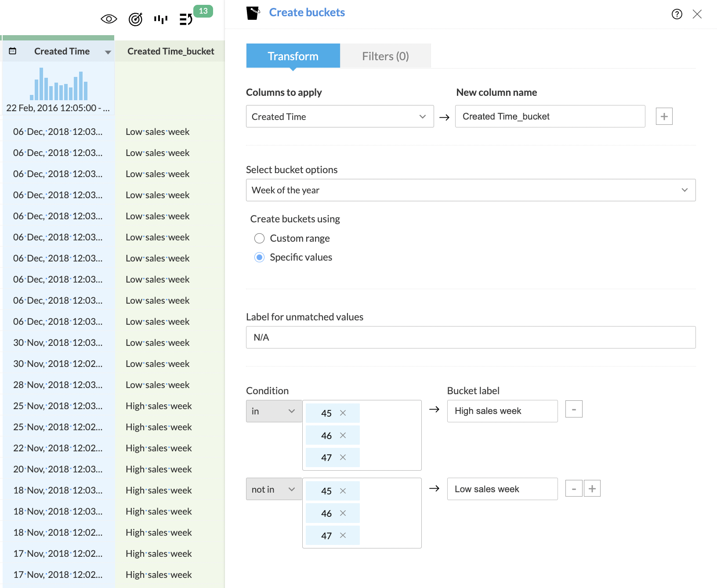
Task: Open the 'not in' condition dropdown
Action: (x=273, y=489)
